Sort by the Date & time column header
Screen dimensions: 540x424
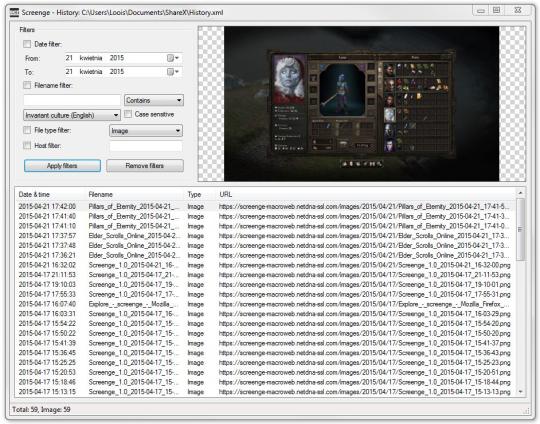51,194
